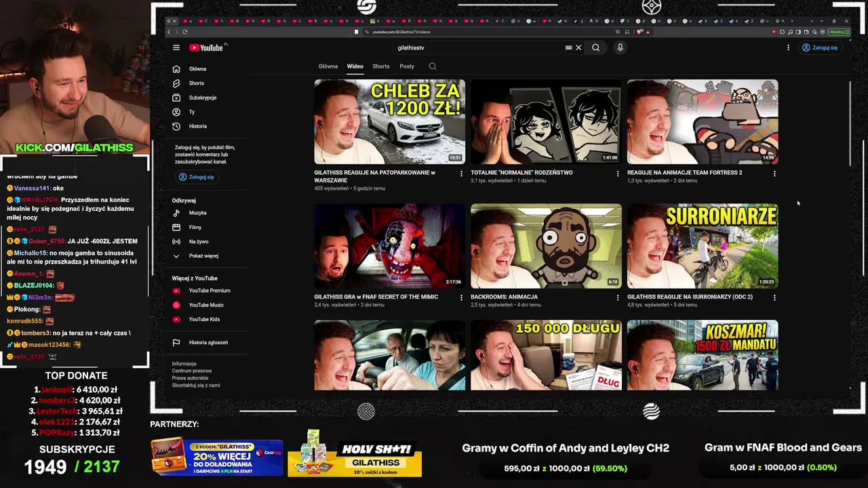Open more options for Backrooms: Animacja
Screen dimensions: 868x488
617,298
